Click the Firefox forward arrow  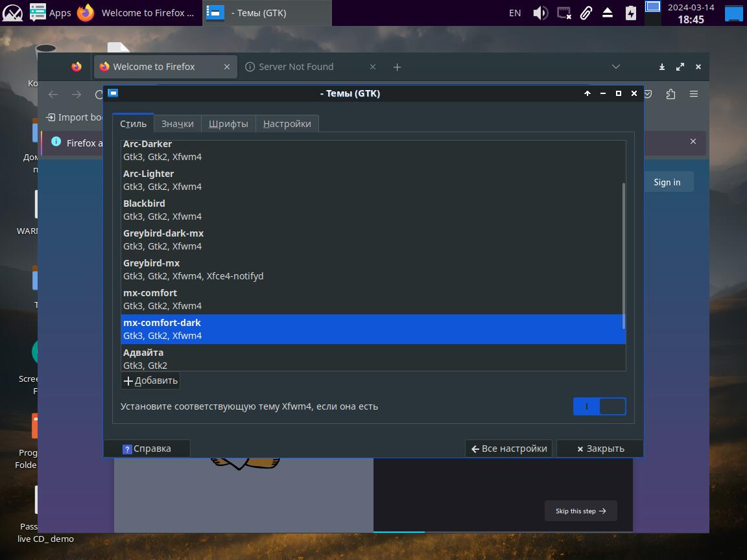pos(77,94)
